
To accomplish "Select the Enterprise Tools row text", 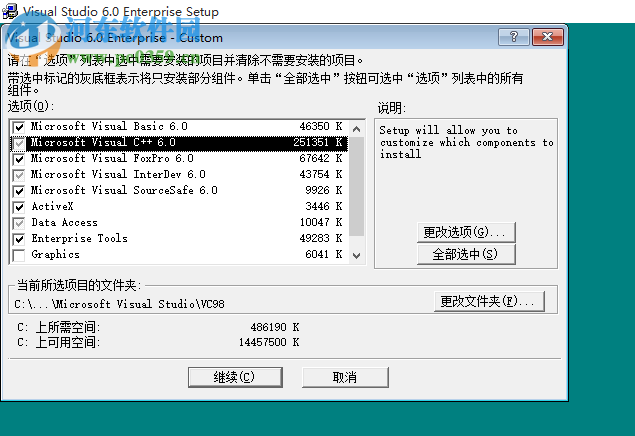I will coord(80,238).
